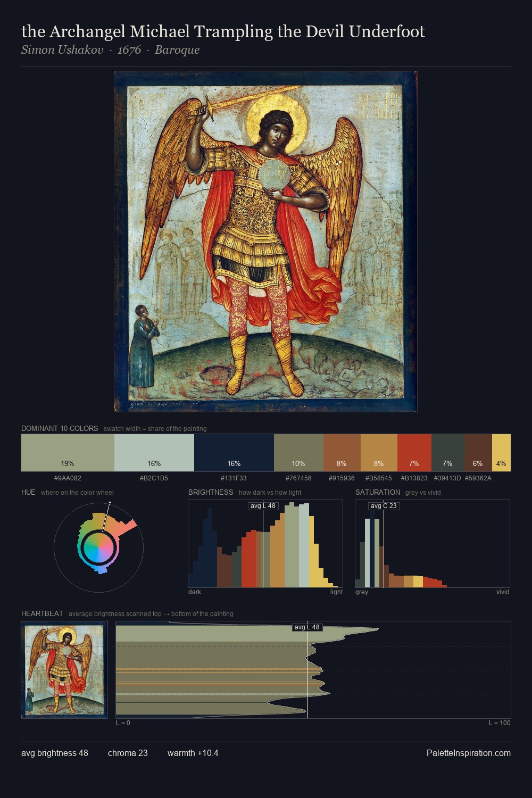This screenshot has height=798, width=532.
Task: Click the 'light' label under brightness chart
Action: point(337,592)
